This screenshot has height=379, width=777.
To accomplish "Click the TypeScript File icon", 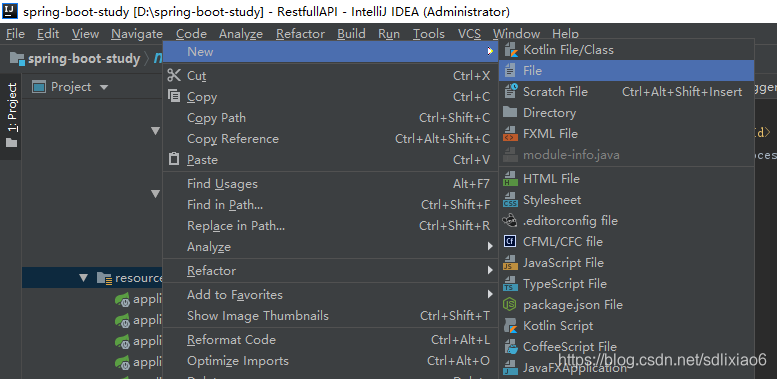I will coord(510,284).
